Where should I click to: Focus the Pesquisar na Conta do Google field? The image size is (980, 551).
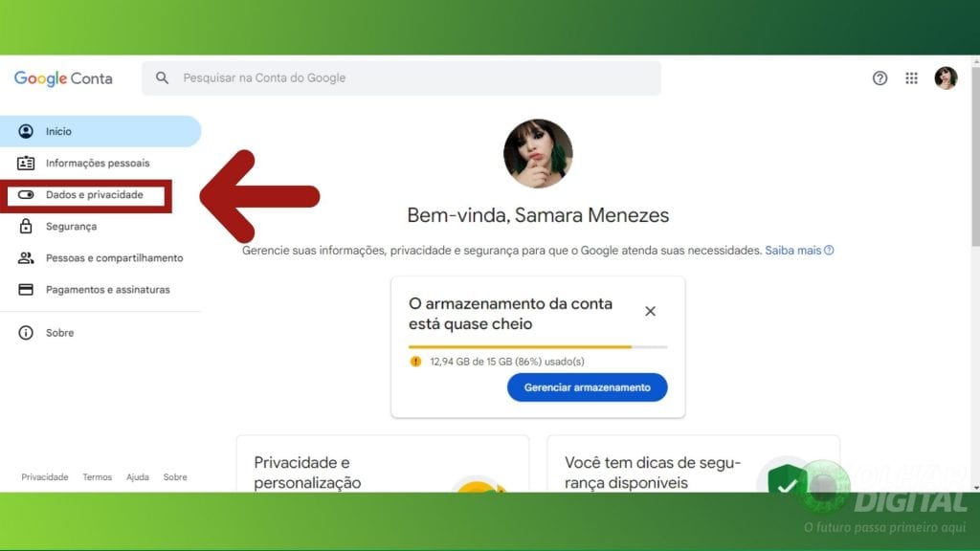401,78
